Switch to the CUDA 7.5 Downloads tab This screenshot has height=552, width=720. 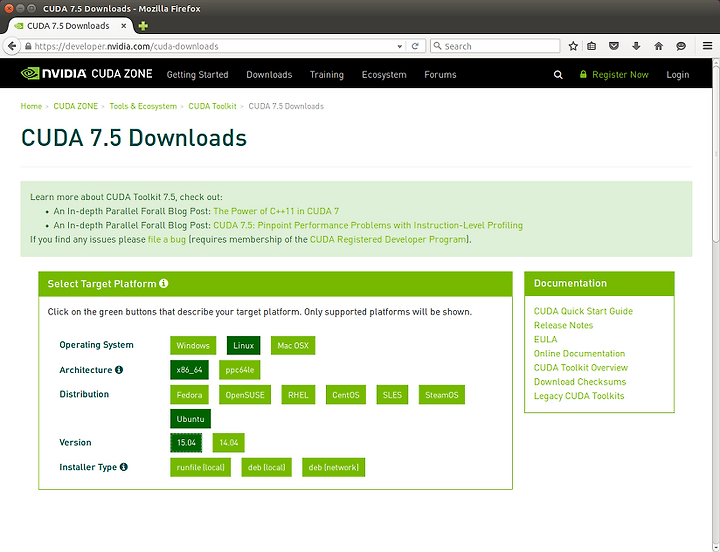click(68, 26)
